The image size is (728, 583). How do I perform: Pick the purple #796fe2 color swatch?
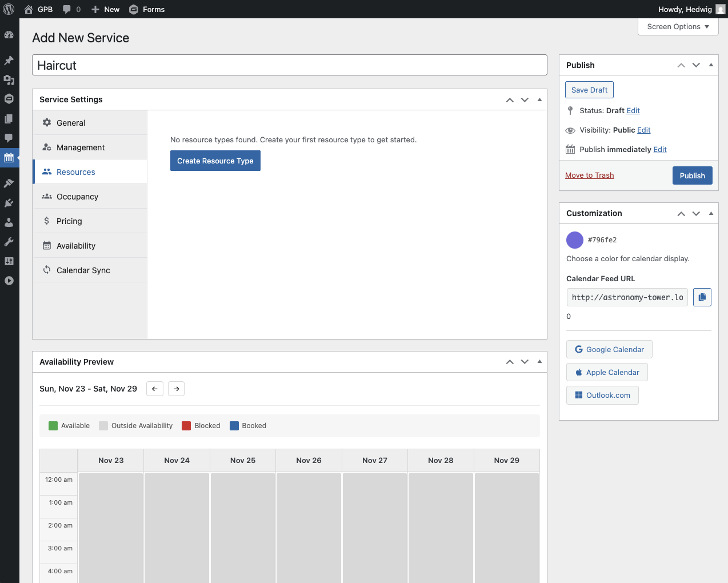point(574,240)
